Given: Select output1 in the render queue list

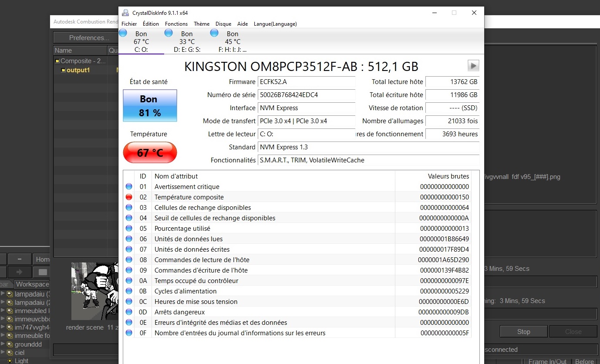Looking at the screenshot, I should coord(78,70).
